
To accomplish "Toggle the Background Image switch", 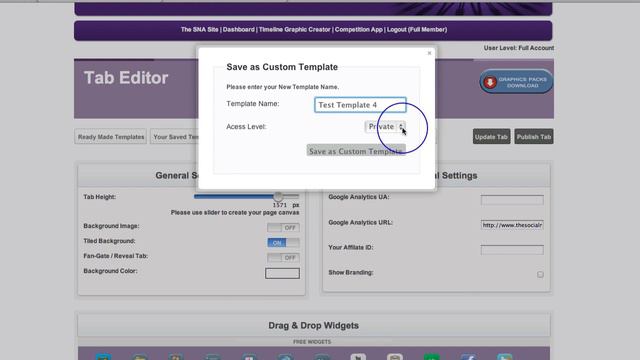I will 283,227.
